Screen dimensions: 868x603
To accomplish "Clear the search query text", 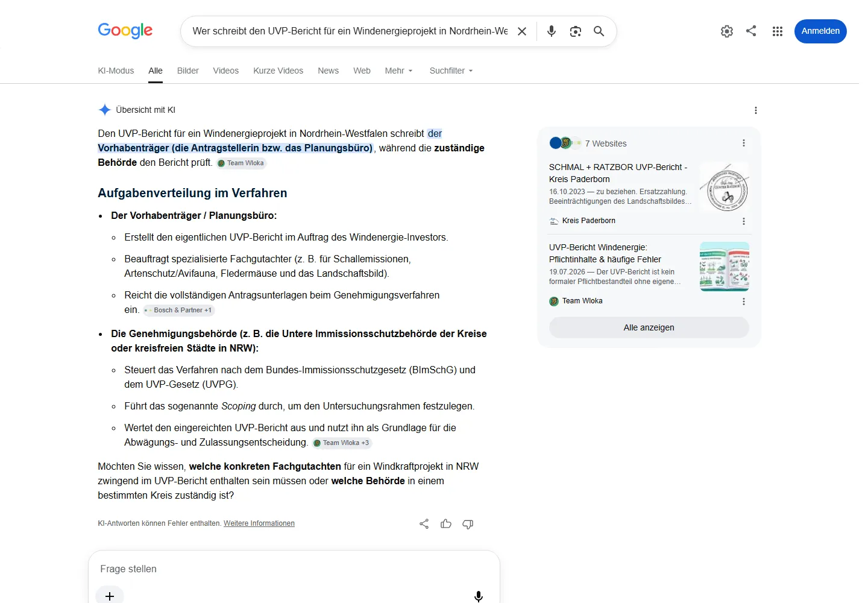I will tap(522, 31).
